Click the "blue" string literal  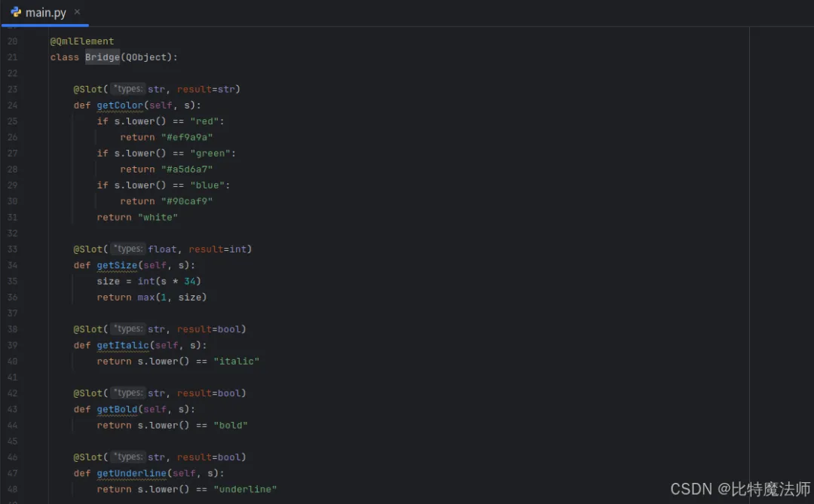[x=207, y=185]
